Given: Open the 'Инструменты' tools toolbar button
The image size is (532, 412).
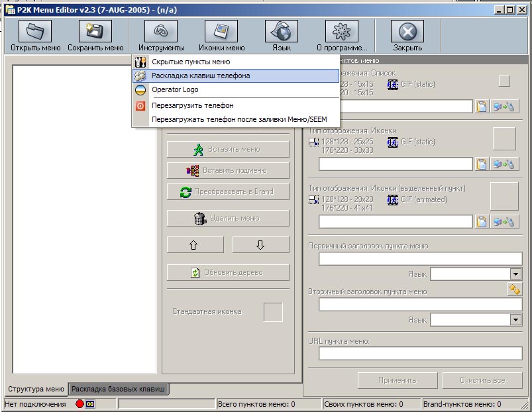Looking at the screenshot, I should (x=161, y=36).
